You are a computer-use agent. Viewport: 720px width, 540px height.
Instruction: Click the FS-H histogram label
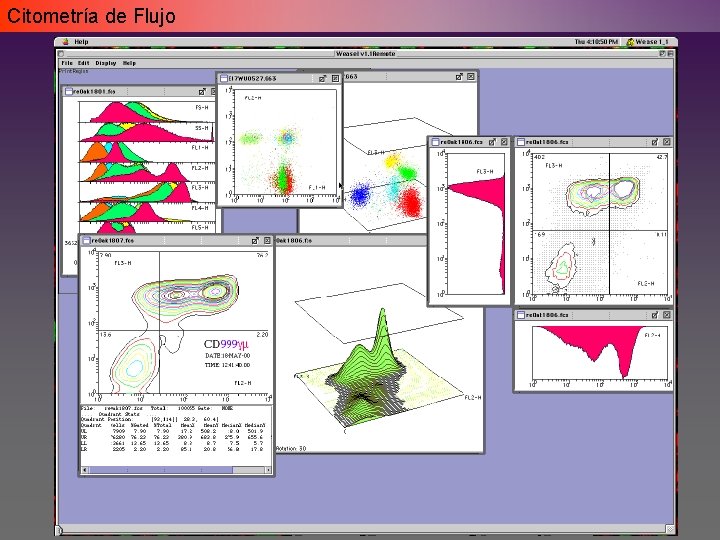[202, 107]
